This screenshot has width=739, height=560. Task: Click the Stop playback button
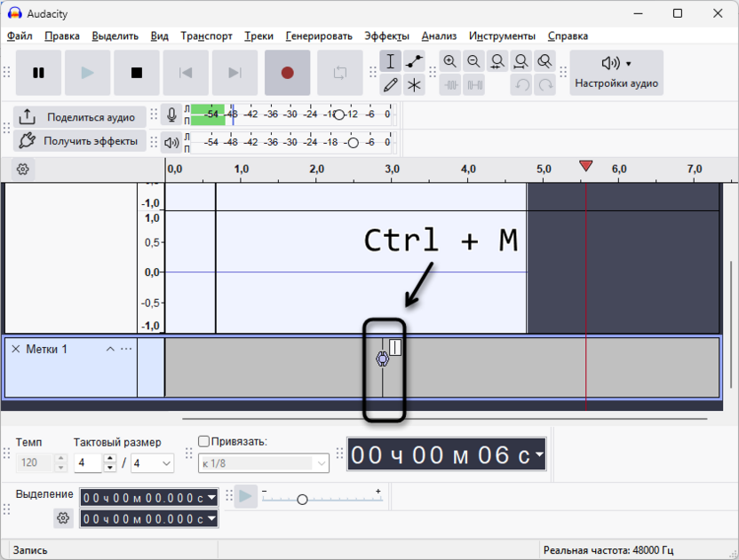136,73
